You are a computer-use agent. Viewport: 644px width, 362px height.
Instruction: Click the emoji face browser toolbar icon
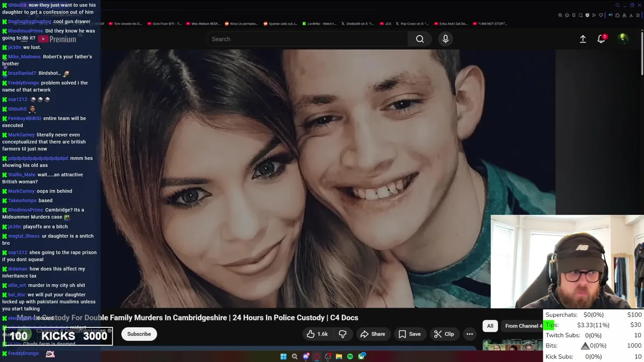567,15
